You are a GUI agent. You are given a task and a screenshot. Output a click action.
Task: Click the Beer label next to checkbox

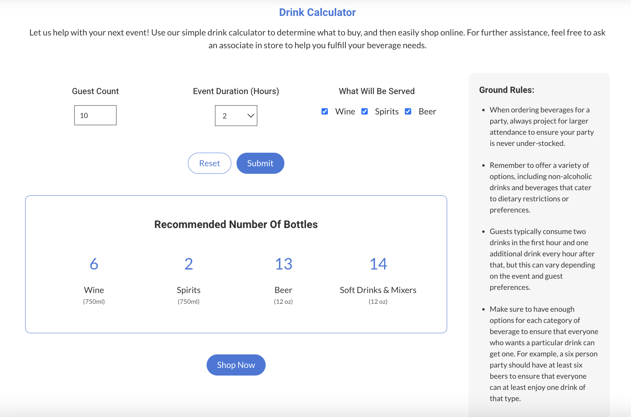coord(427,111)
